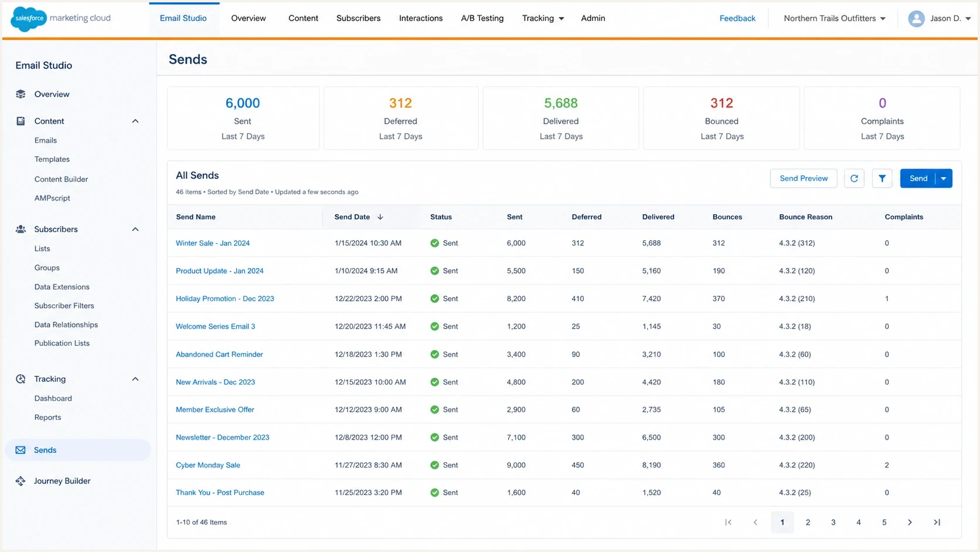Switch to the Email Studio tab

(183, 18)
